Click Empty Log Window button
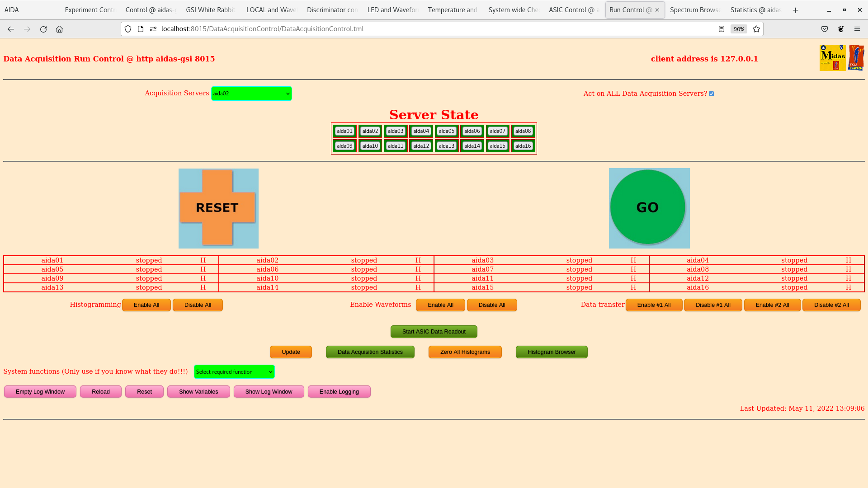 pyautogui.click(x=40, y=392)
